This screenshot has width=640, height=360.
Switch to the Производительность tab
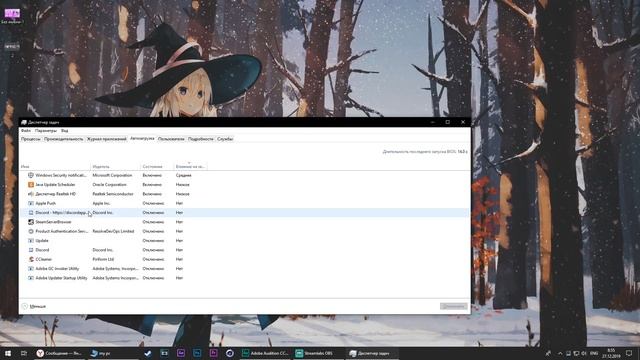coord(63,139)
